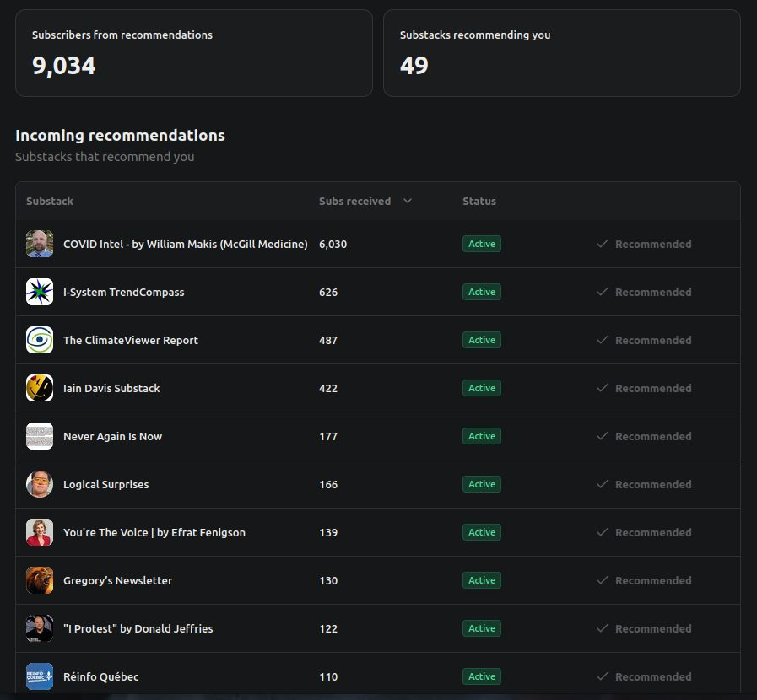Open The ClimateViewer Report name
Image resolution: width=757 pixels, height=700 pixels.
130,340
